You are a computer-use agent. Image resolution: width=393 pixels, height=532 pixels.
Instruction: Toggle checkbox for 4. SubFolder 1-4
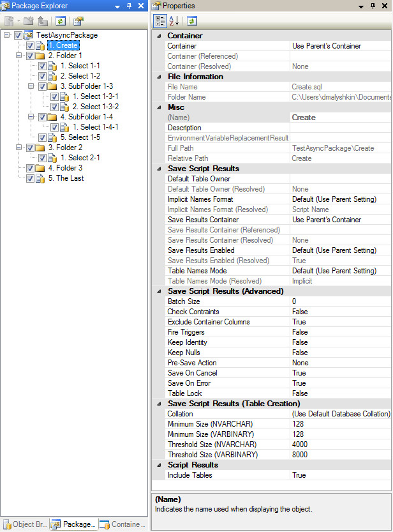point(42,117)
